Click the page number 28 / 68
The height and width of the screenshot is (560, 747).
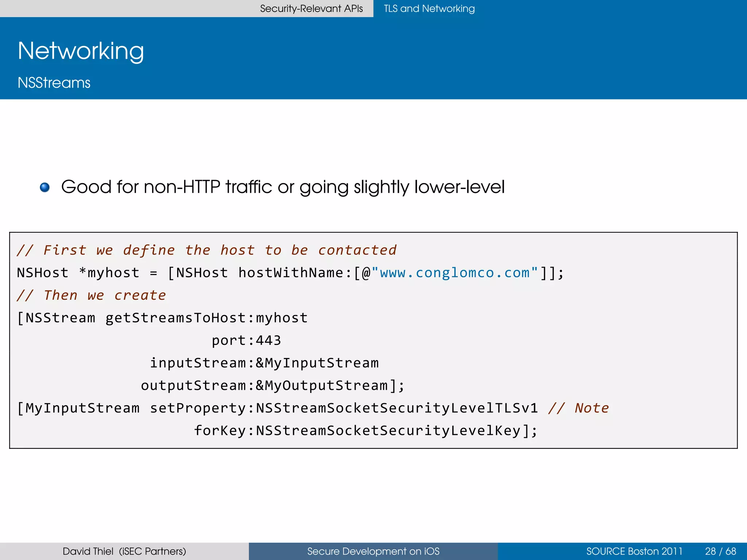pyautogui.click(x=720, y=551)
